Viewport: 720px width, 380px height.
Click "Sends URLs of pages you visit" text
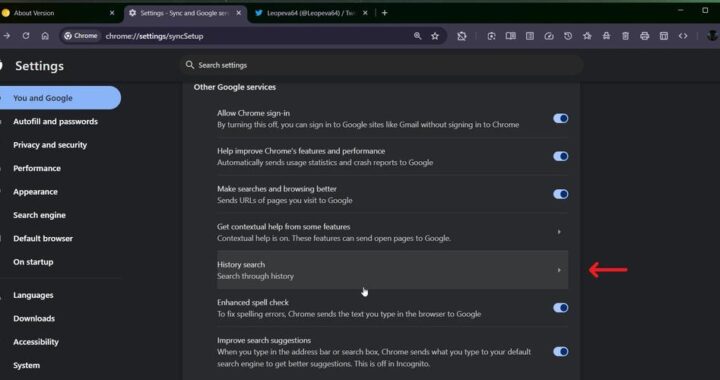[x=285, y=201]
